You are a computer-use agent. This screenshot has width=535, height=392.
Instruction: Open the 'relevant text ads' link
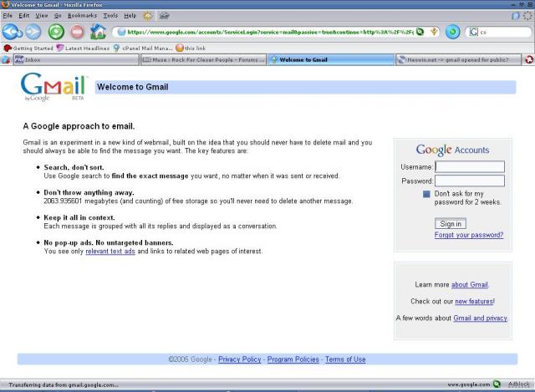[110, 252]
